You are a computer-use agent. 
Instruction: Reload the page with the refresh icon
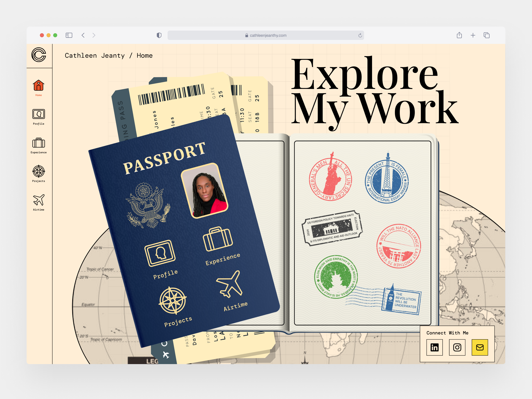point(360,35)
